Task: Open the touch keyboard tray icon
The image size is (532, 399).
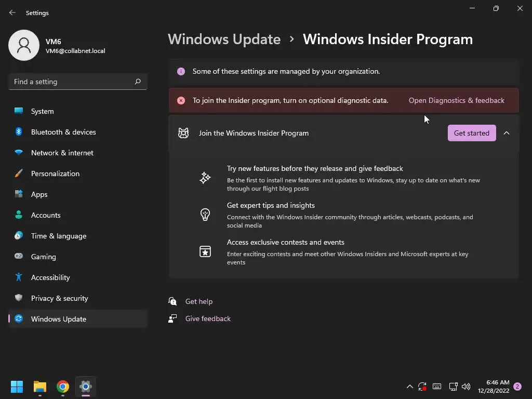Action: point(437,387)
